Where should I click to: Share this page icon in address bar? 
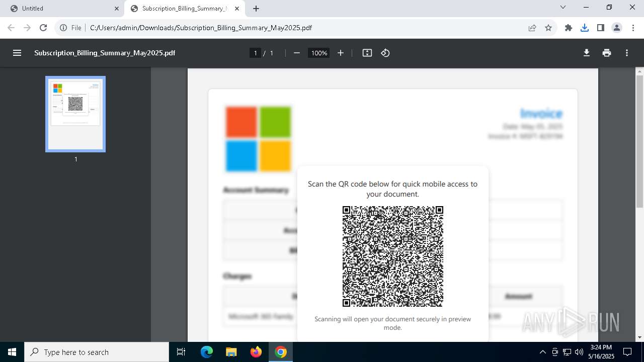click(532, 28)
